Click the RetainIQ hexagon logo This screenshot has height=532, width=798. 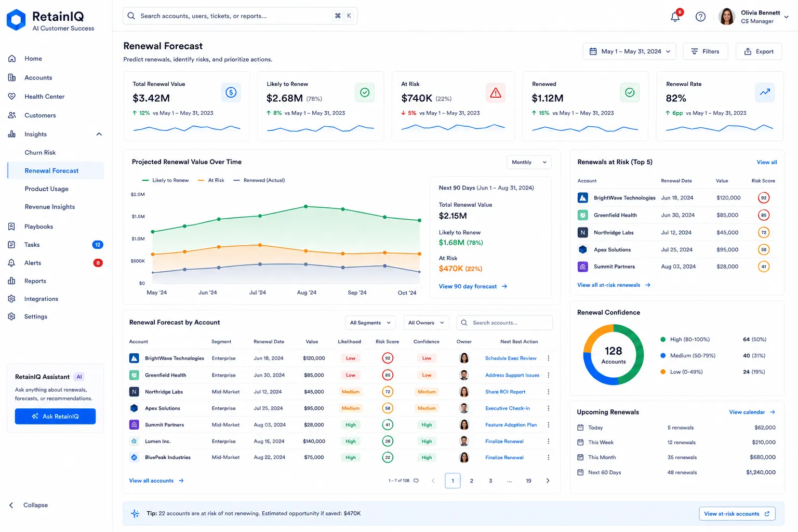tap(16, 20)
